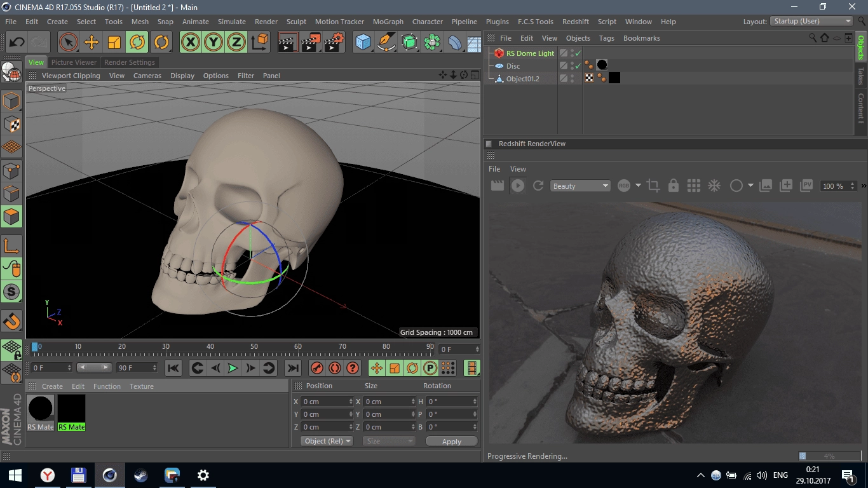Toggle visibility dots for Object01.2
868x488 pixels.
click(x=572, y=79)
